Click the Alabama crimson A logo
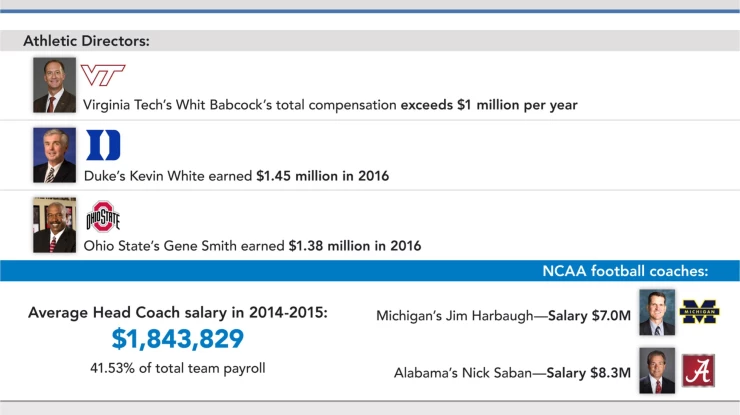The image size is (740, 415). 698,371
